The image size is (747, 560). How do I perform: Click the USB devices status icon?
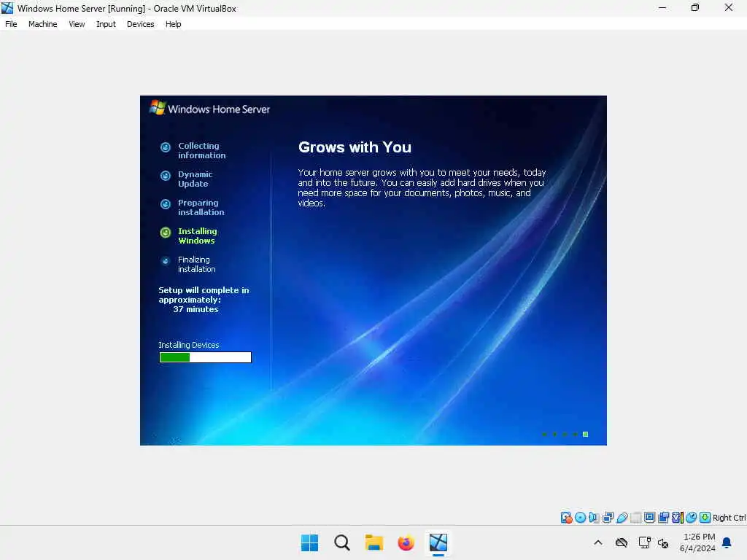tap(622, 517)
